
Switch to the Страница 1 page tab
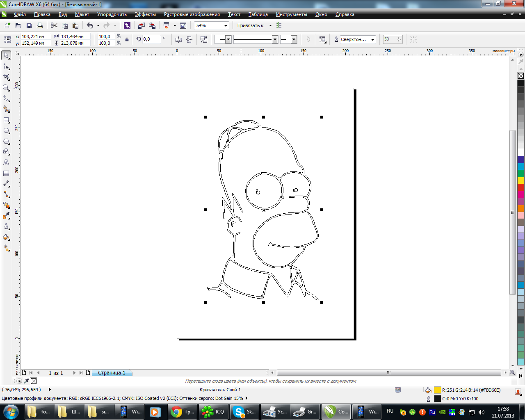tap(112, 373)
